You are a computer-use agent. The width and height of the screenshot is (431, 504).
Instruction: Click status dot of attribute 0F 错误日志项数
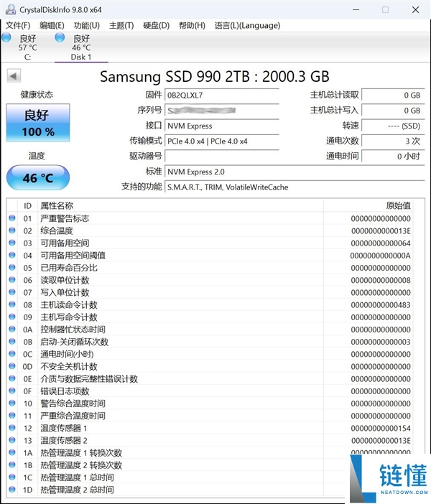click(x=12, y=391)
